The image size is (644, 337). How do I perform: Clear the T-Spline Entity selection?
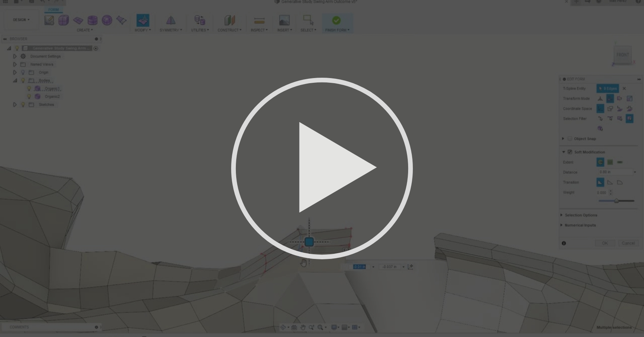(x=624, y=89)
